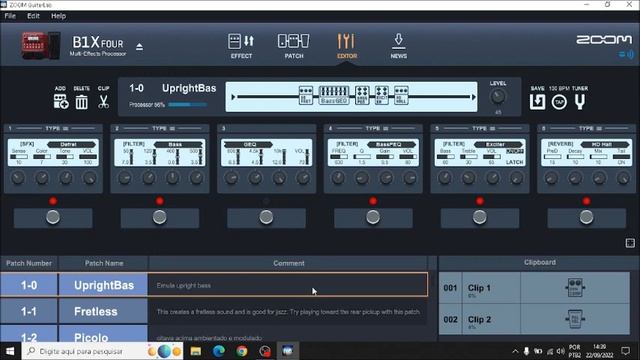Click the Fretless patch comment text
The width and height of the screenshot is (640, 360).
point(288,312)
